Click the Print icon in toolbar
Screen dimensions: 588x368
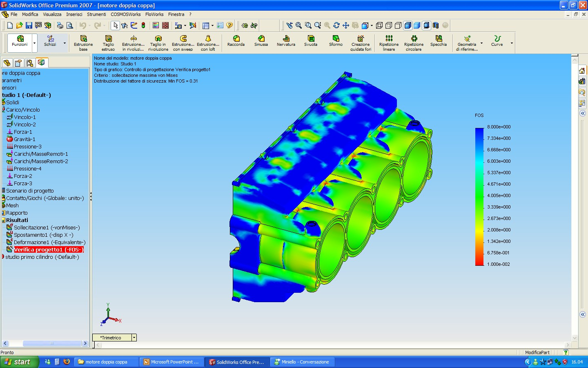(x=60, y=25)
